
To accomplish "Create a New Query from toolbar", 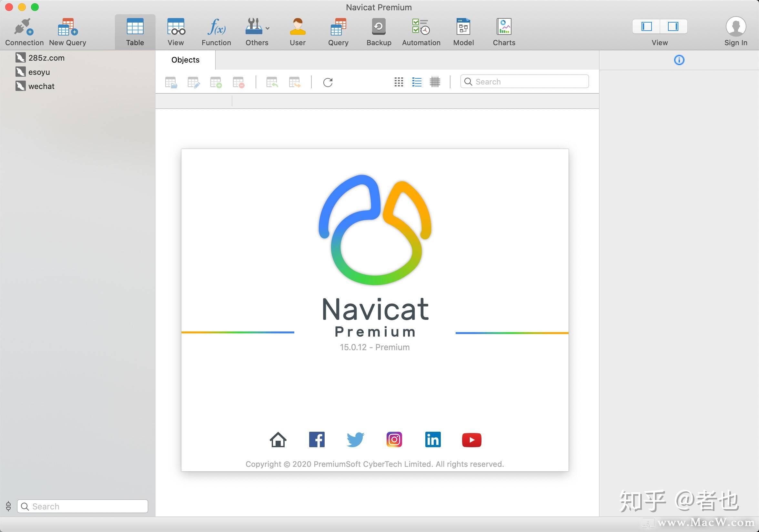I will tap(67, 32).
